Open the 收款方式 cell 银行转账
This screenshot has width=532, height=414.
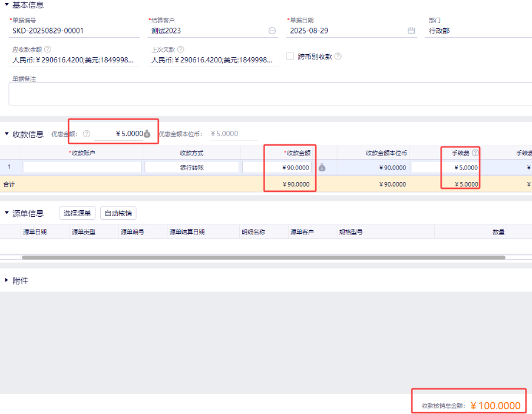[191, 167]
